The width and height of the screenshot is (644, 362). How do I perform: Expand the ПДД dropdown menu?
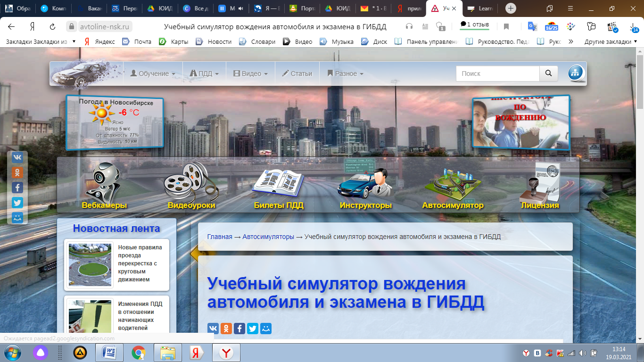pyautogui.click(x=205, y=74)
